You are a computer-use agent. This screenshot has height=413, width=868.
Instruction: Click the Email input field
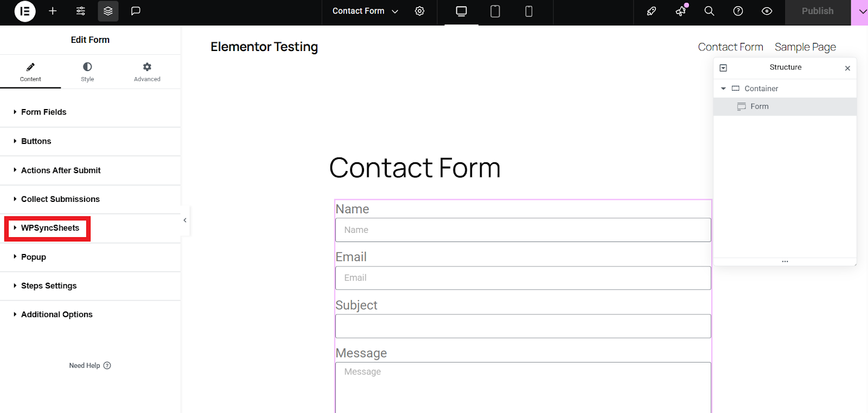[x=523, y=278]
